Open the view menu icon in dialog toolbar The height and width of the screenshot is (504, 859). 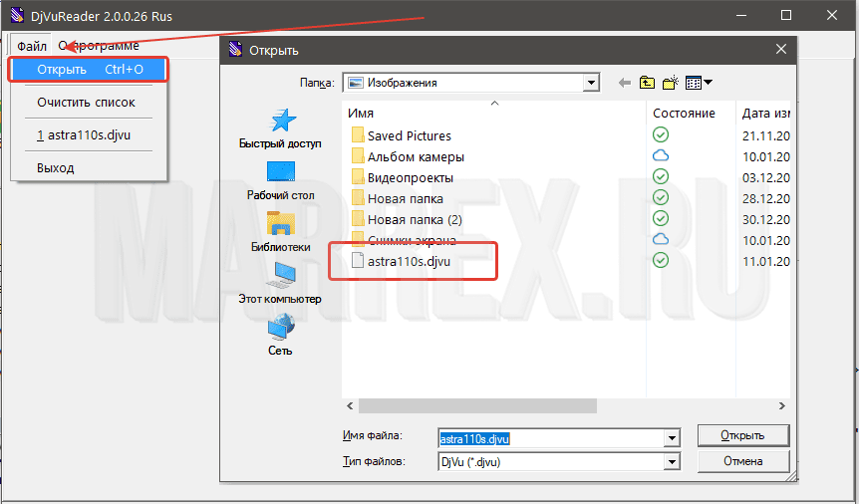pyautogui.click(x=699, y=83)
